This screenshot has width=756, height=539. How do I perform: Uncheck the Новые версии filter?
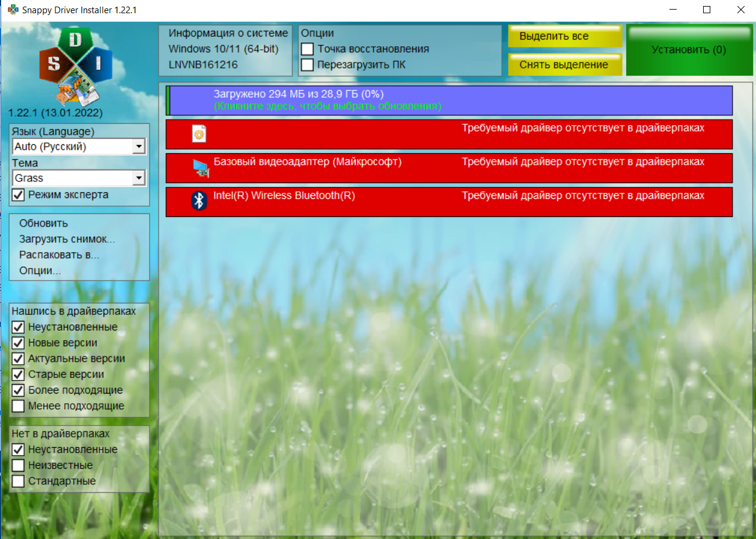click(19, 343)
